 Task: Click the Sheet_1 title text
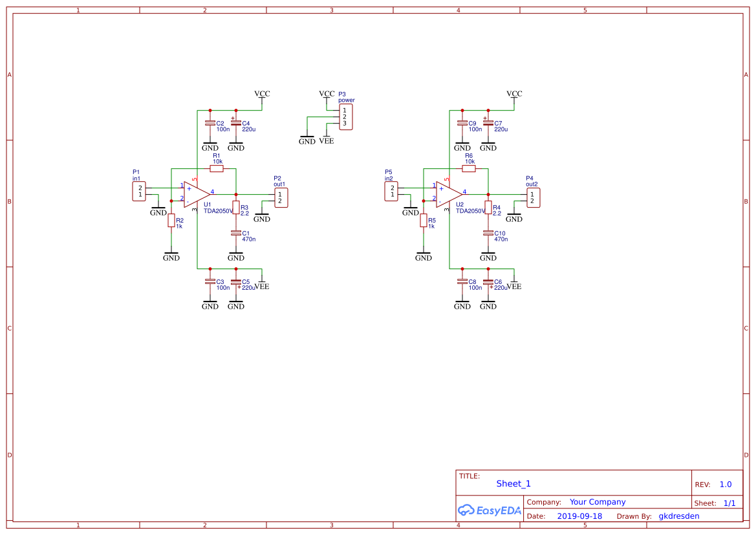click(x=513, y=483)
